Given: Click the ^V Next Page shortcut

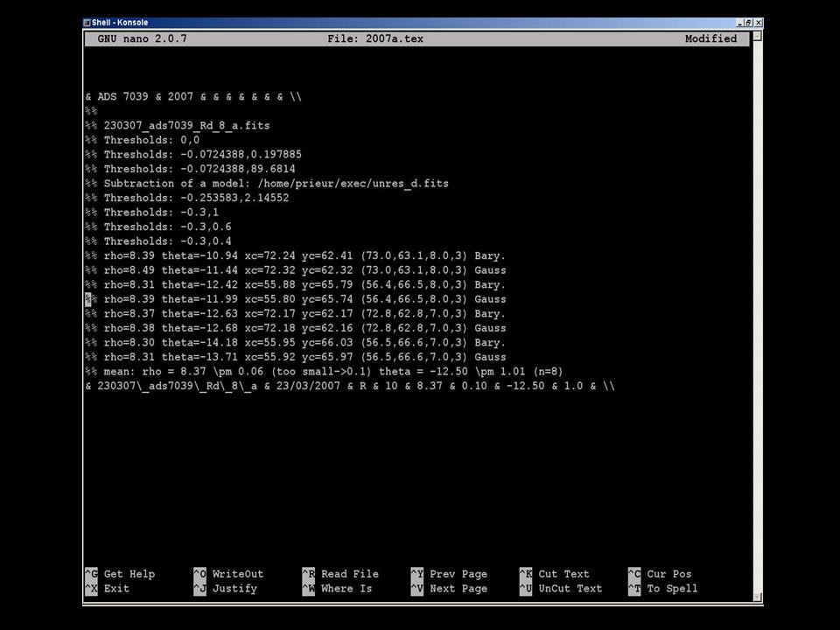Looking at the screenshot, I should (x=449, y=589).
